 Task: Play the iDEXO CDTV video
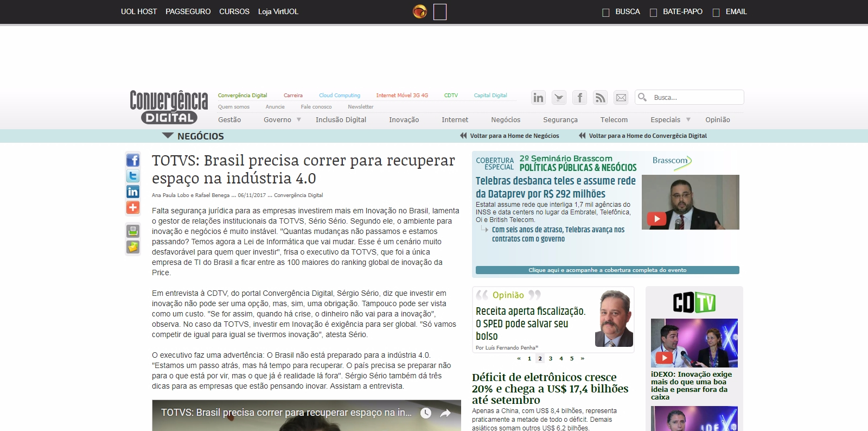pos(694,343)
